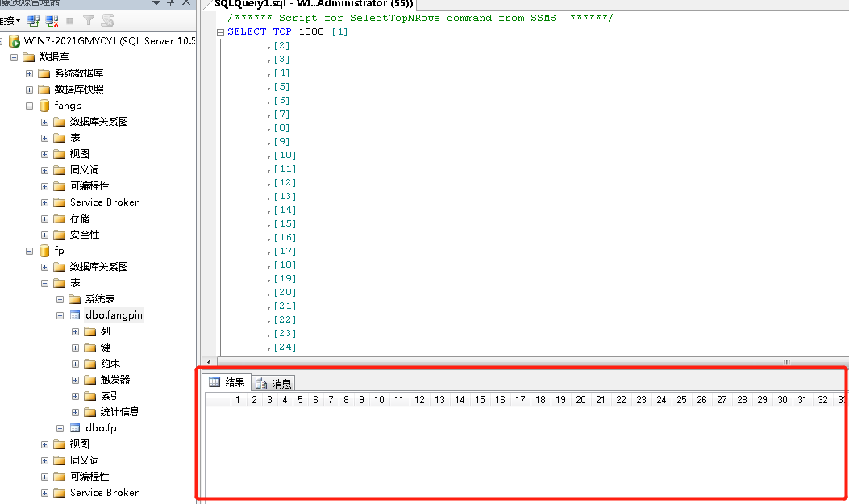Expand the 列 columns node

(75, 332)
